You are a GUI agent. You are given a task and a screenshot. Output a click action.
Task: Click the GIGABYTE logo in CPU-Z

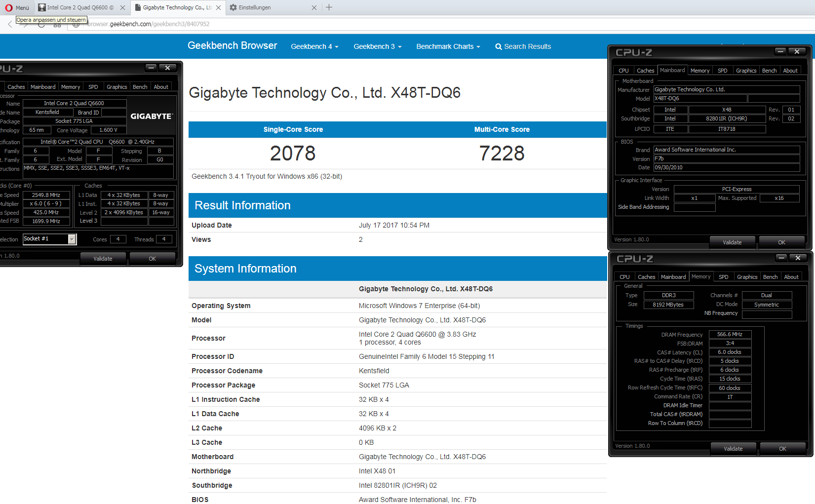(x=152, y=116)
